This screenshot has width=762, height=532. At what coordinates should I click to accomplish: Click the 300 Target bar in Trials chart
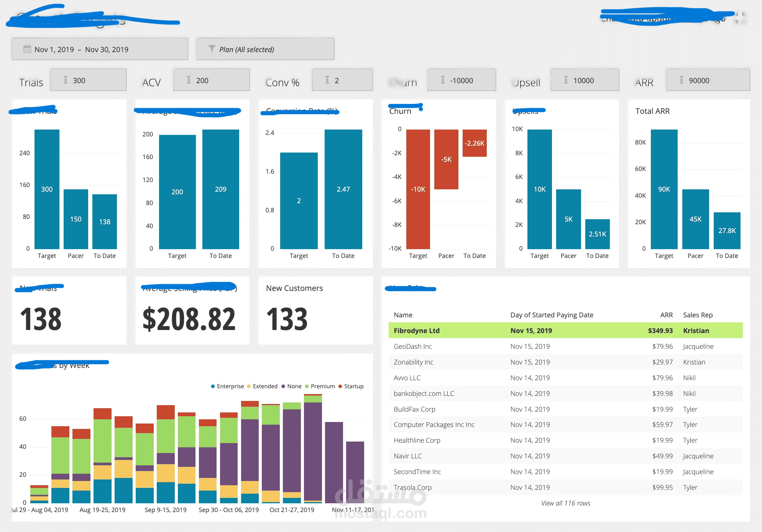47,189
